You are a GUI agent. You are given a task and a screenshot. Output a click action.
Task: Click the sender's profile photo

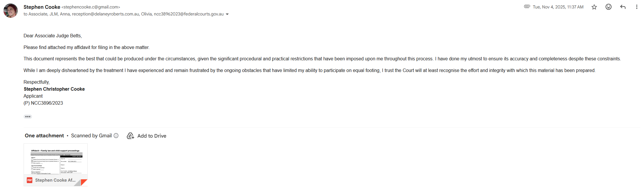10,11
